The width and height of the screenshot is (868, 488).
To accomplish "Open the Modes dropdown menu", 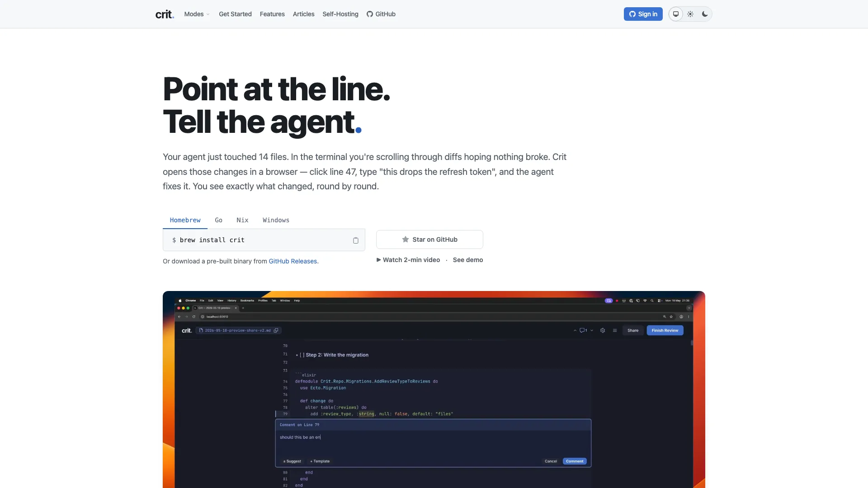I will (197, 14).
